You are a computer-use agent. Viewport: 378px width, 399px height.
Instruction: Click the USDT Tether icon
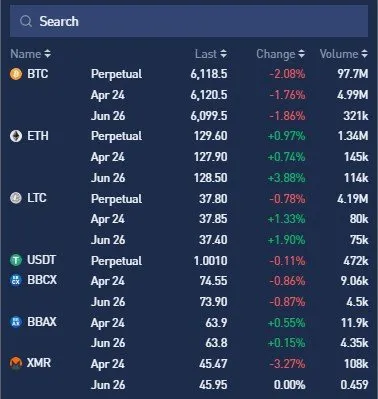[x=16, y=260]
